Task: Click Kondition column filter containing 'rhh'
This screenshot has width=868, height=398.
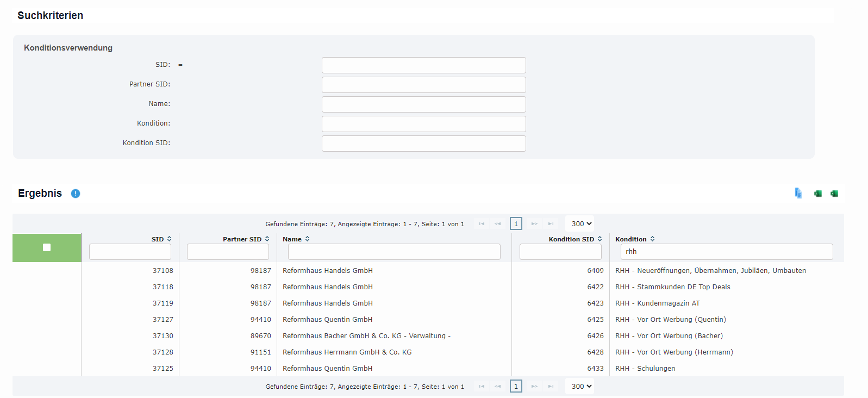Action: pos(726,252)
